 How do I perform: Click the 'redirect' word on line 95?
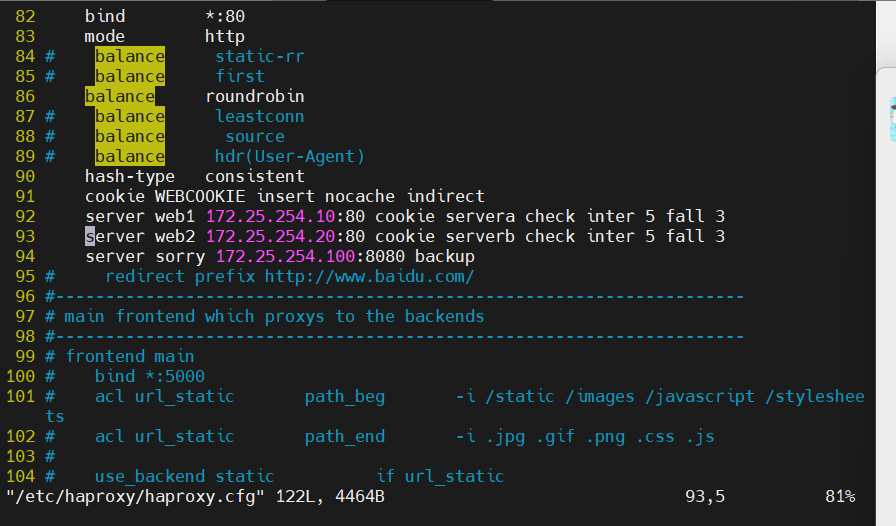click(x=145, y=276)
